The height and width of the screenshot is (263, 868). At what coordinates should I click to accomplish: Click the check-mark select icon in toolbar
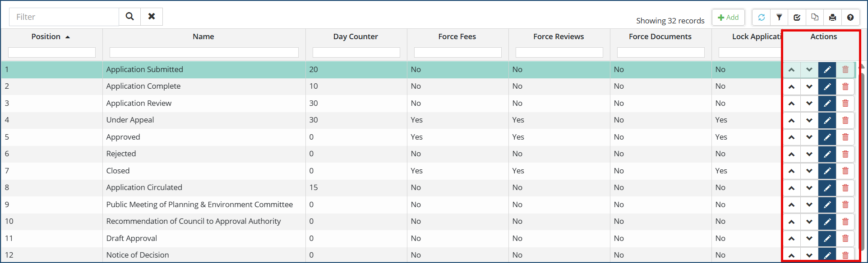(x=797, y=18)
